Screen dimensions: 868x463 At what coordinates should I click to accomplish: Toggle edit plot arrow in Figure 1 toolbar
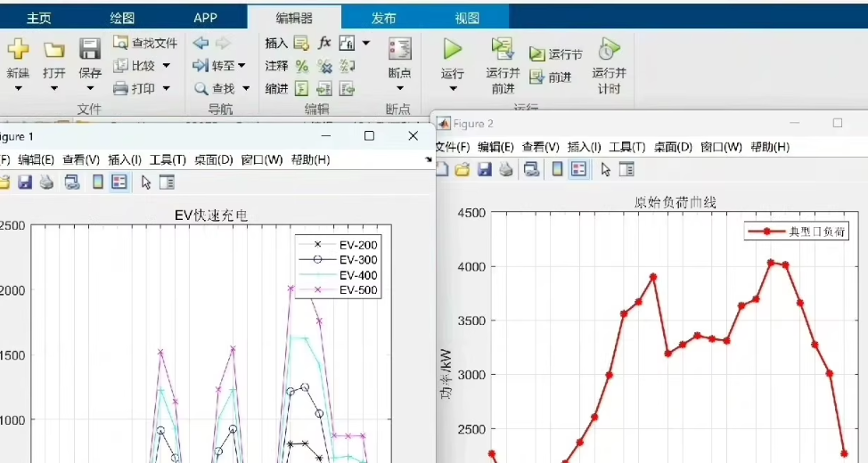tap(145, 182)
